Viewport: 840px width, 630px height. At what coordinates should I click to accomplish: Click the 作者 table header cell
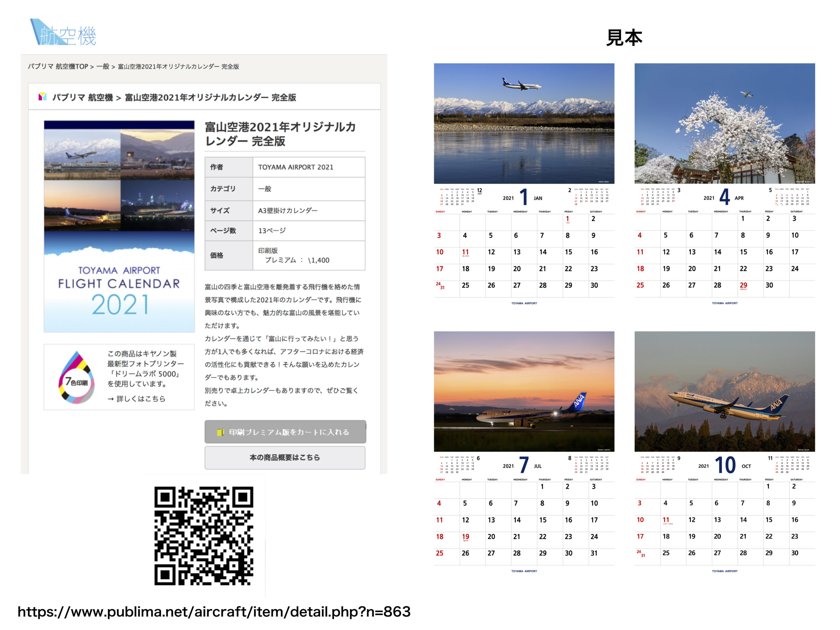point(229,167)
